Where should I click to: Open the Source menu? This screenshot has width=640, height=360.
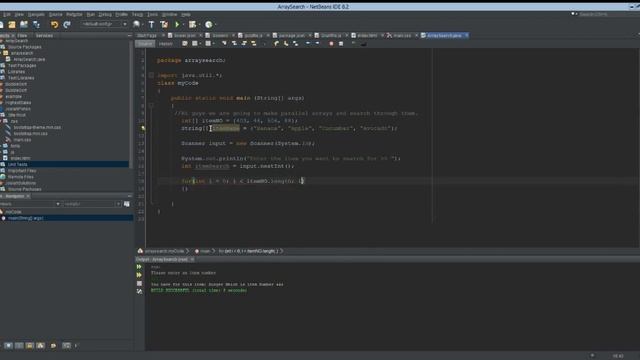(56, 14)
